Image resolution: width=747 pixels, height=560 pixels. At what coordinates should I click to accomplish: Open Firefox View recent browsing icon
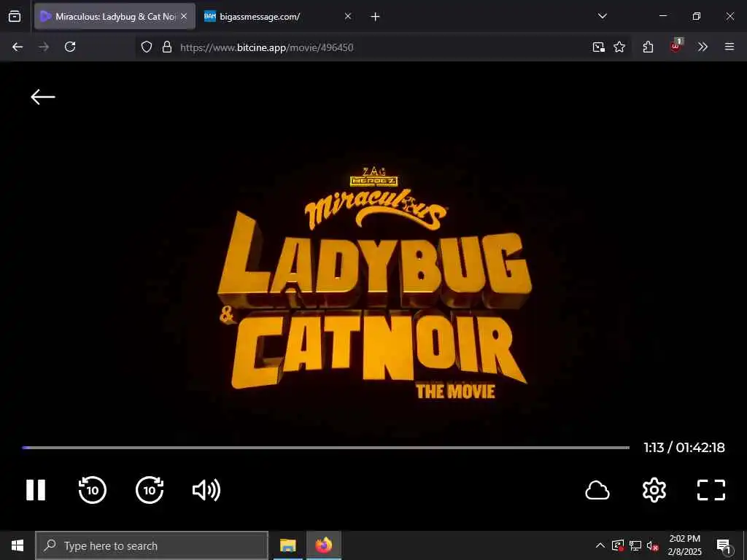tap(15, 17)
